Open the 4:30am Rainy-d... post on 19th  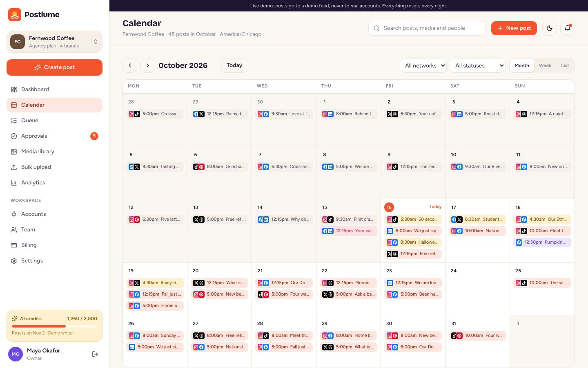coord(155,283)
